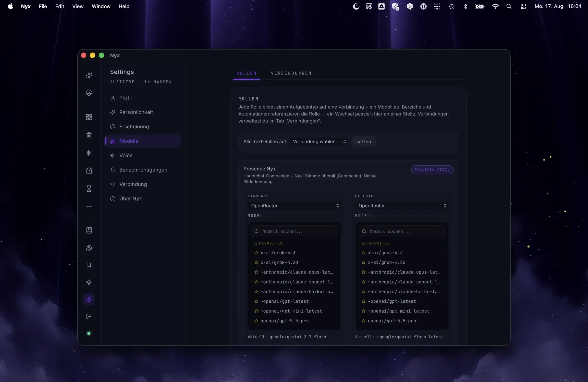Toggle star for claude-sonnet in Fallback list
Screen dimensions: 588x382
[363, 282]
